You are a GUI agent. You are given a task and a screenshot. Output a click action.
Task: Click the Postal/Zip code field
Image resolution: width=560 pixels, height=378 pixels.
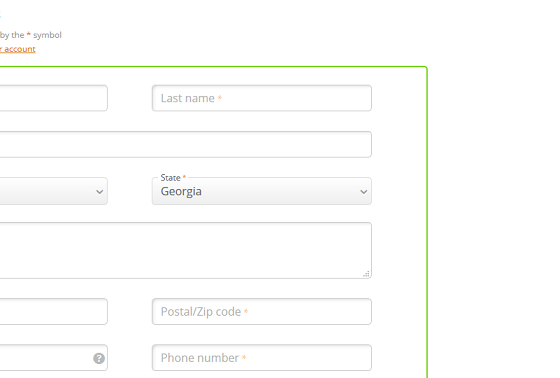[262, 312]
